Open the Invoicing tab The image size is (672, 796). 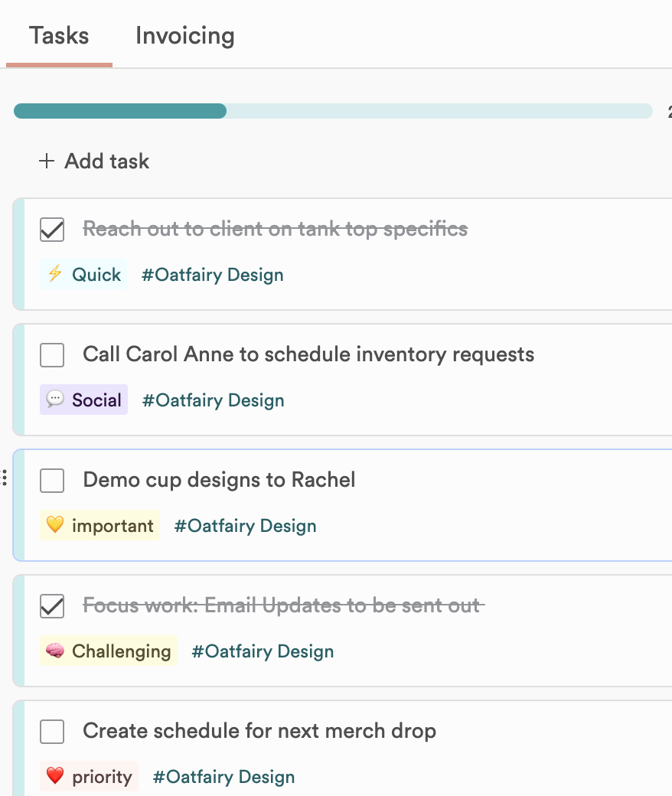184,36
